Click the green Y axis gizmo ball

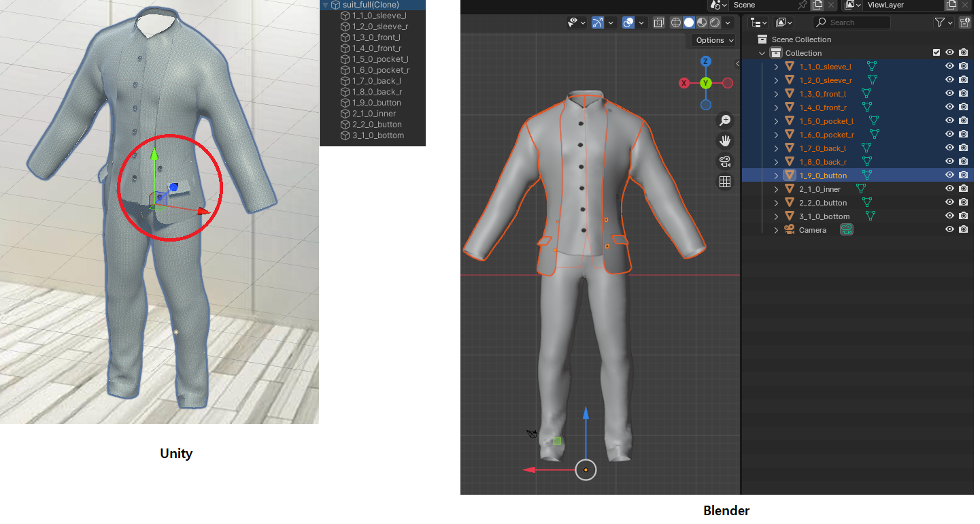pos(706,83)
